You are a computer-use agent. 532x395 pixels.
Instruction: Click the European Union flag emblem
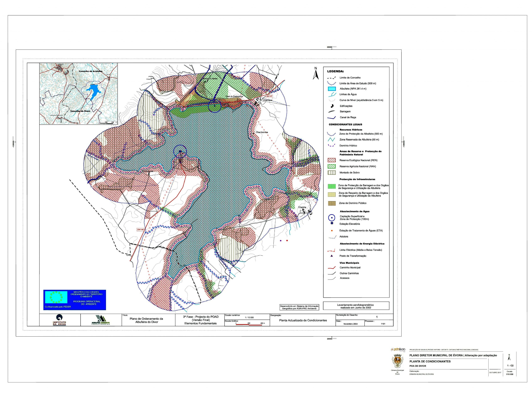56,298
